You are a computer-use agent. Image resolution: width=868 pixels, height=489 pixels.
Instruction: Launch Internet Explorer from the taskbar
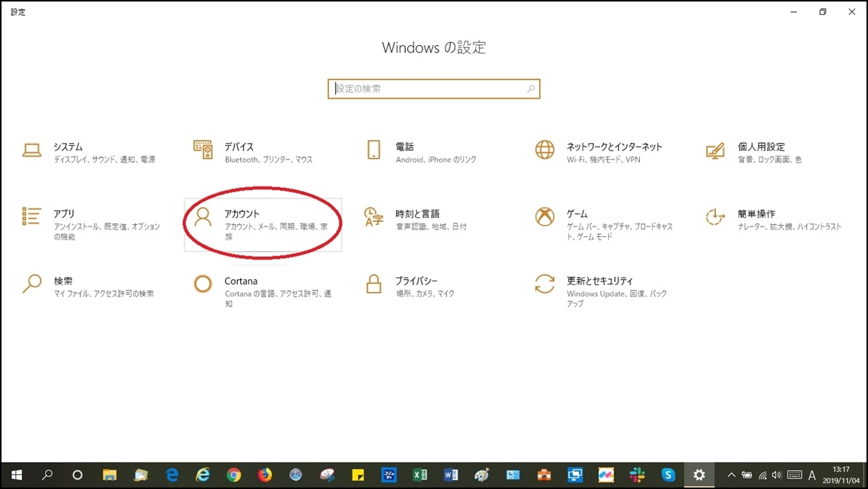pos(203,475)
